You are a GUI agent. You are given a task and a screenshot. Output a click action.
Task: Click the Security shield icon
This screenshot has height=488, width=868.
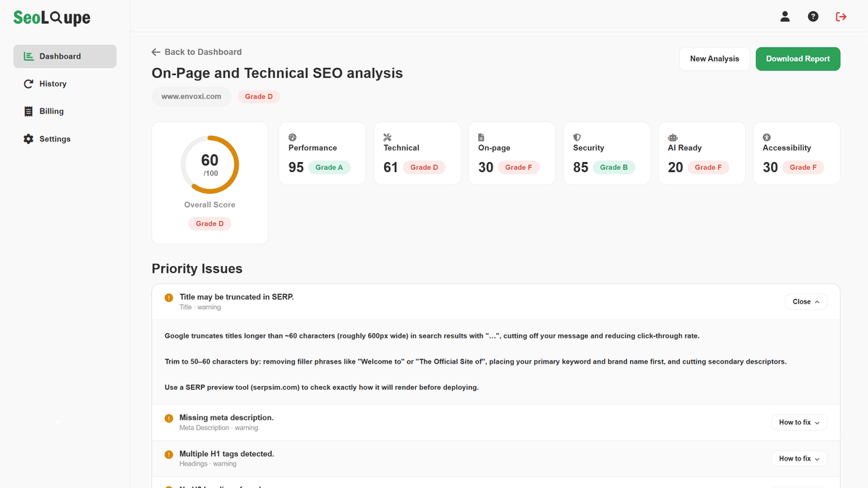pos(576,137)
